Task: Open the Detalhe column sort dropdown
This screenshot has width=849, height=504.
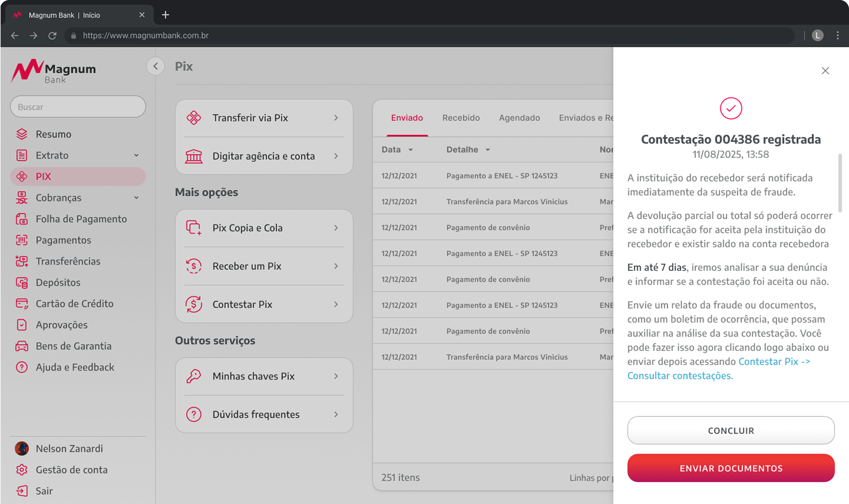Action: click(488, 150)
